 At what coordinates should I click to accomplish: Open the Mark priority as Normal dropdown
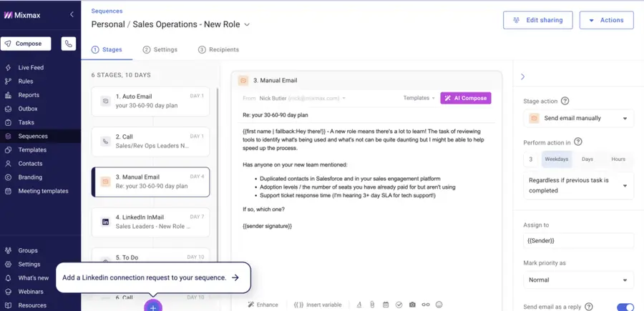[578, 280]
